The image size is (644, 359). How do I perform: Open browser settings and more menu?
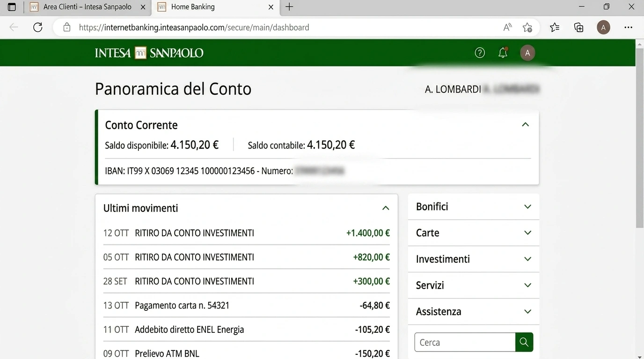pos(629,27)
